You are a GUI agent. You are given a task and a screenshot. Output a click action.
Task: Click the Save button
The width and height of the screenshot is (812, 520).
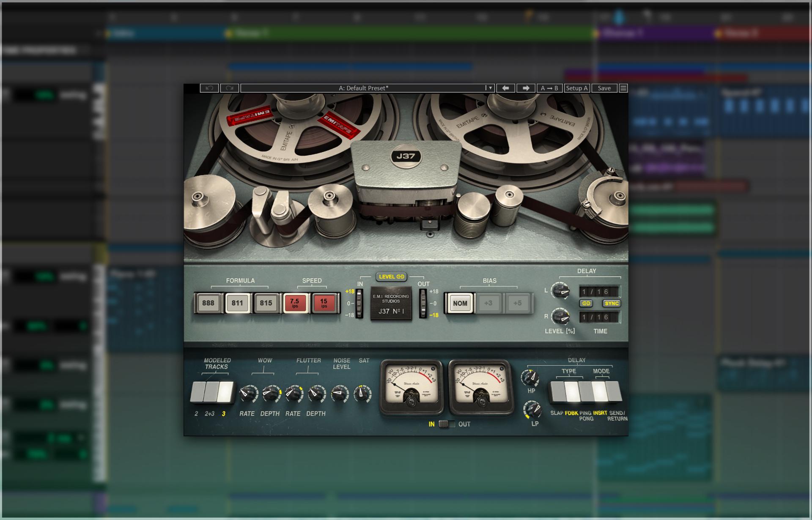604,88
